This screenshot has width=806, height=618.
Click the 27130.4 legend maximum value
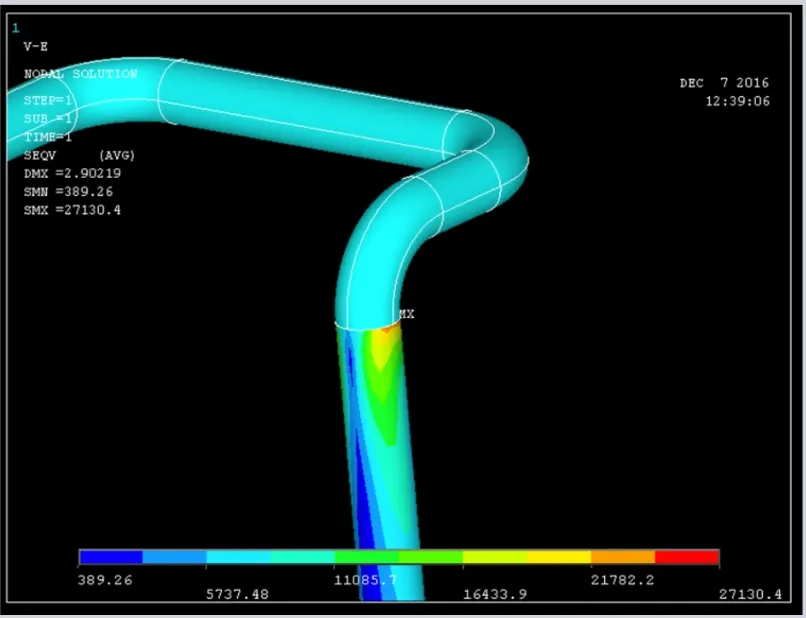(x=750, y=594)
